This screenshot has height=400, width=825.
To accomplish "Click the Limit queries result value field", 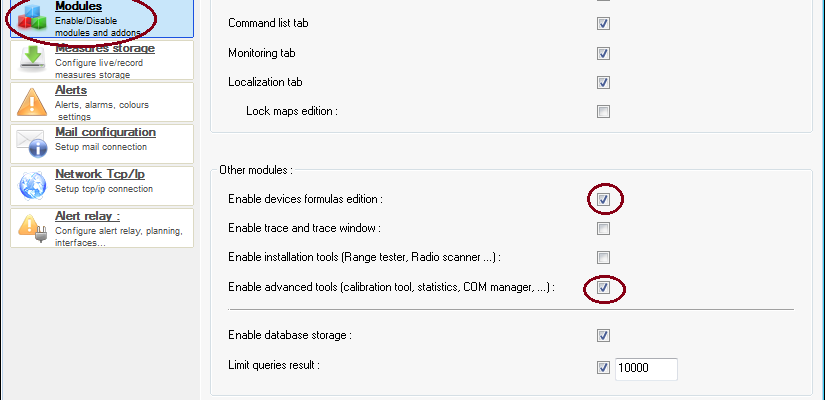I will pos(646,368).
